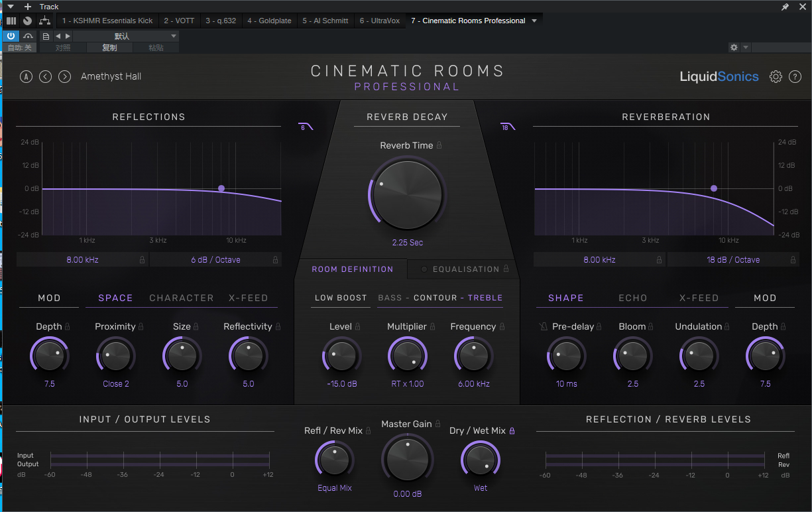Open the plugin help question mark
Image resolution: width=812 pixels, height=512 pixels.
(x=795, y=76)
